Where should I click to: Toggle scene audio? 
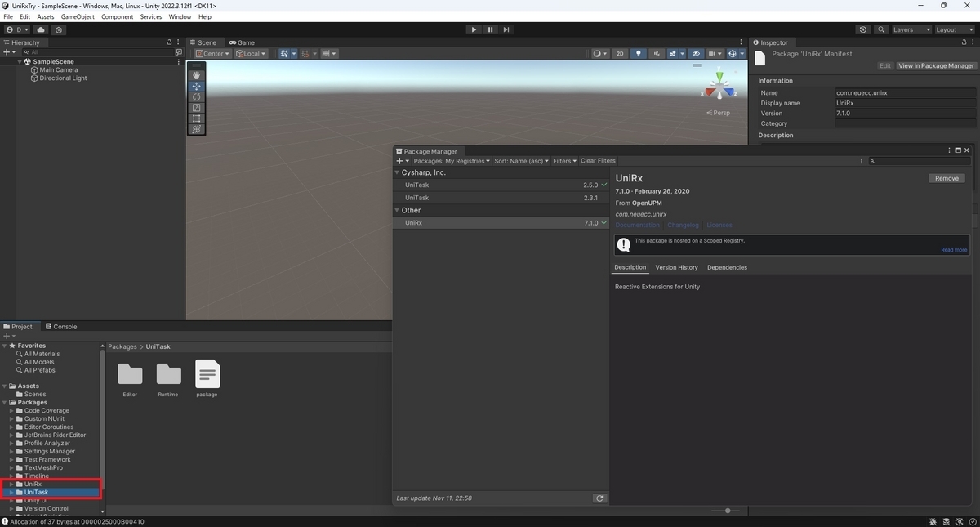click(x=657, y=54)
